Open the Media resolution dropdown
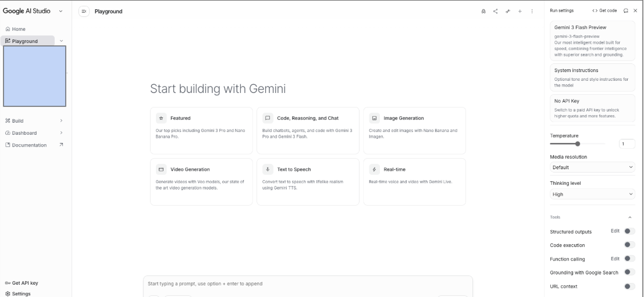The image size is (644, 297). point(592,167)
